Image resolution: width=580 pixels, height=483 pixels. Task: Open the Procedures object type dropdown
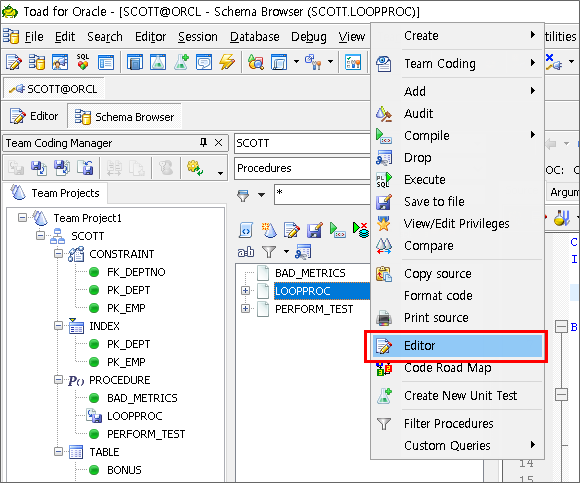303,168
